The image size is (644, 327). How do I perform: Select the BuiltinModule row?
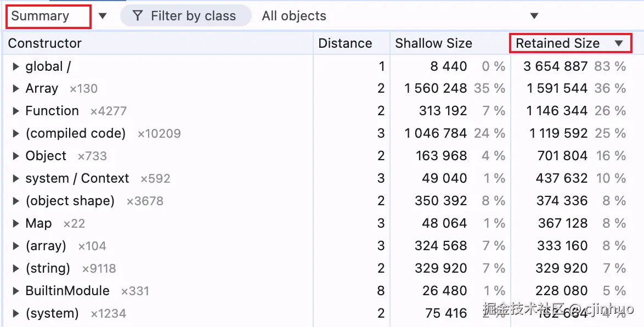[x=67, y=291]
